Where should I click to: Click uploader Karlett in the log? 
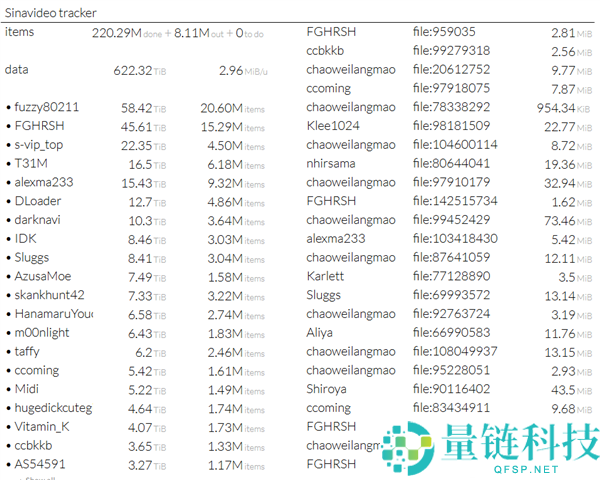click(x=325, y=276)
